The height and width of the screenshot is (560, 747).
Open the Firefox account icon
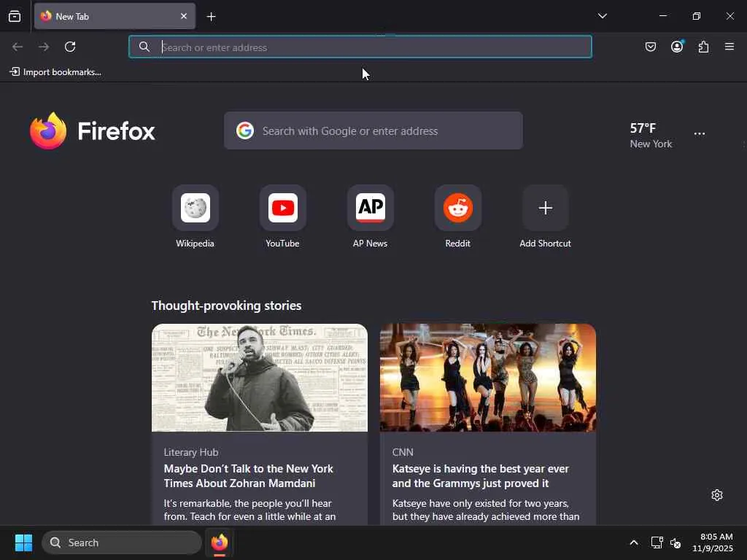[677, 47]
